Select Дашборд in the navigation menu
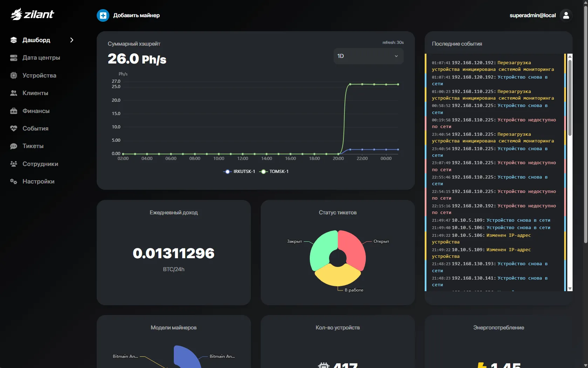 (36, 40)
